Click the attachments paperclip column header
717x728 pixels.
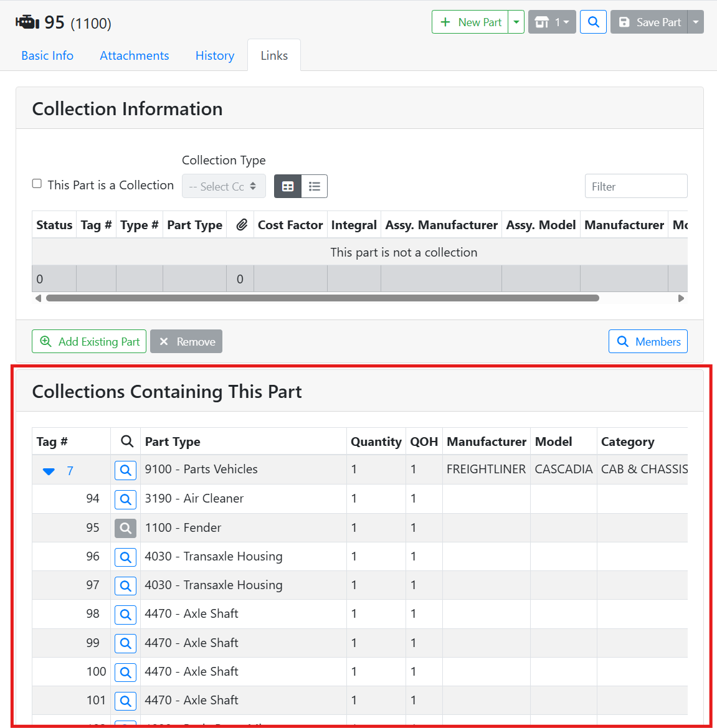tap(242, 225)
